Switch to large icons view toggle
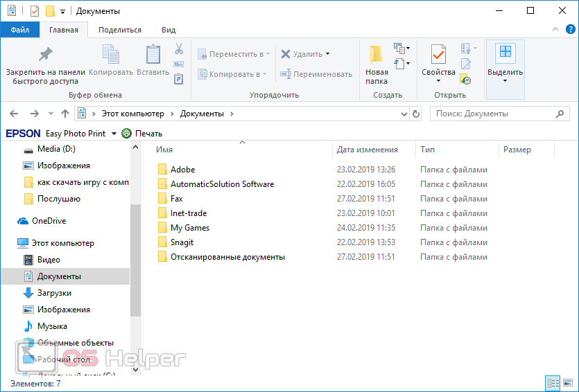579x392 pixels. click(x=568, y=383)
